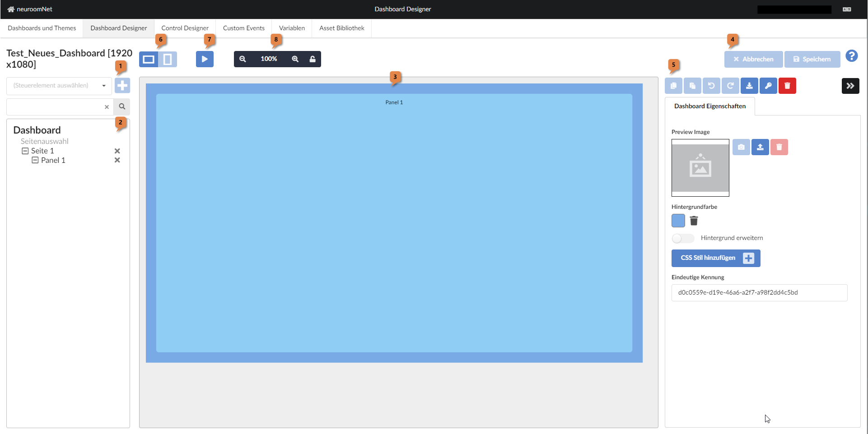Open the Steuerelement auswählen dropdown
The height and width of the screenshot is (434, 868).
point(58,85)
